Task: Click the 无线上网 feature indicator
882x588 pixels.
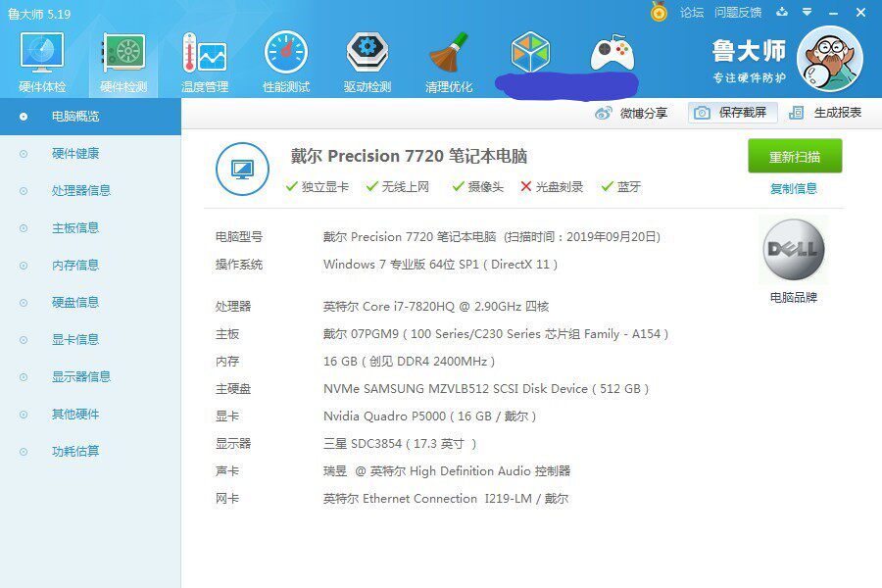Action: pos(398,187)
